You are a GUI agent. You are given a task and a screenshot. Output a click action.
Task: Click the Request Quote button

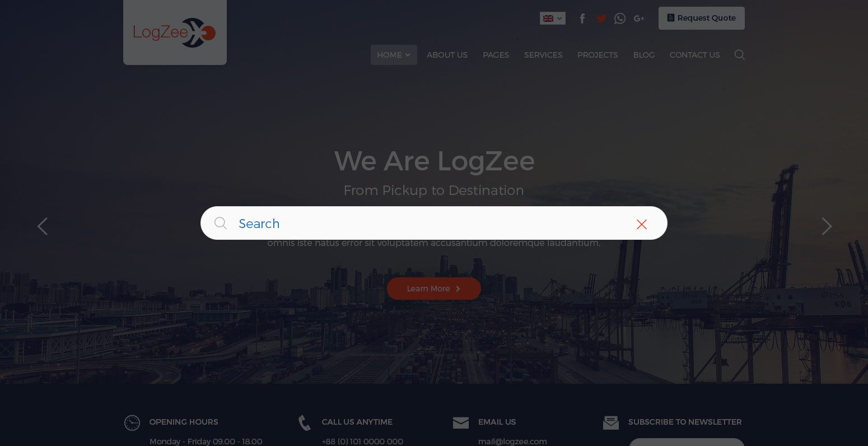(x=702, y=18)
